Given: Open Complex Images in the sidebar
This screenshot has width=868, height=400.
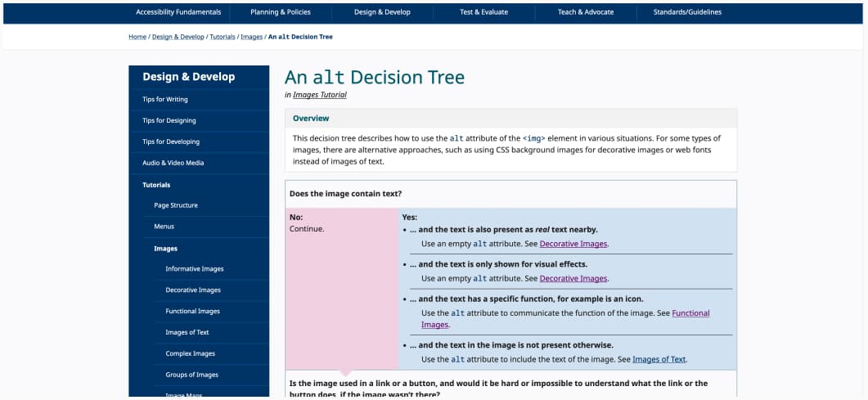Looking at the screenshot, I should pos(190,353).
